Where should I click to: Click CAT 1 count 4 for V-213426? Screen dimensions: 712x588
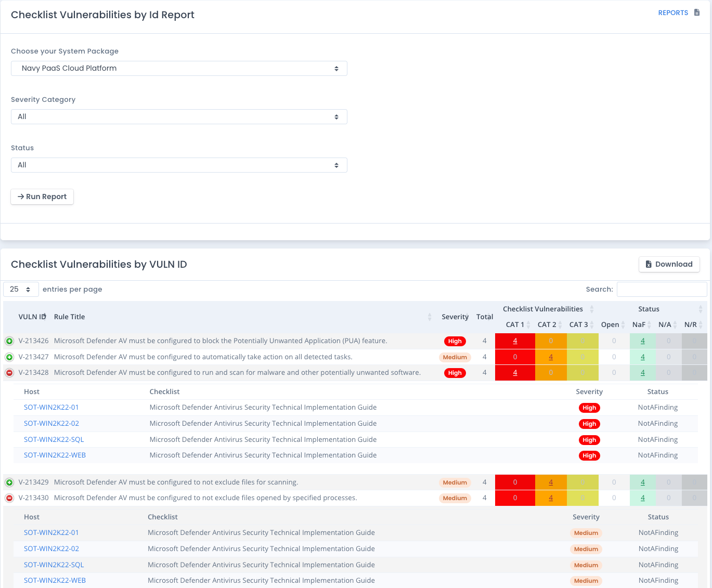(515, 341)
